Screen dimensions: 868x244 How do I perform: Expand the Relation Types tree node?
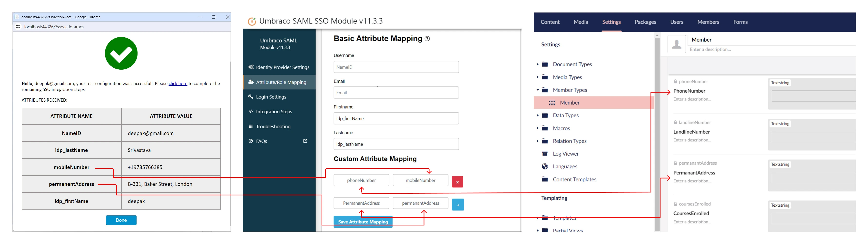[x=537, y=141]
